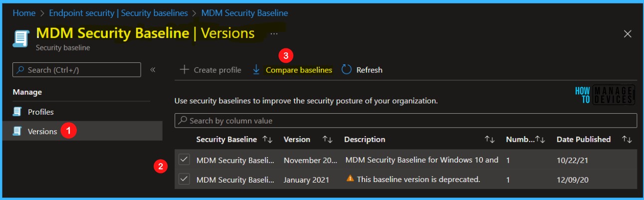Open the Home breadcrumb link

pyautogui.click(x=24, y=13)
